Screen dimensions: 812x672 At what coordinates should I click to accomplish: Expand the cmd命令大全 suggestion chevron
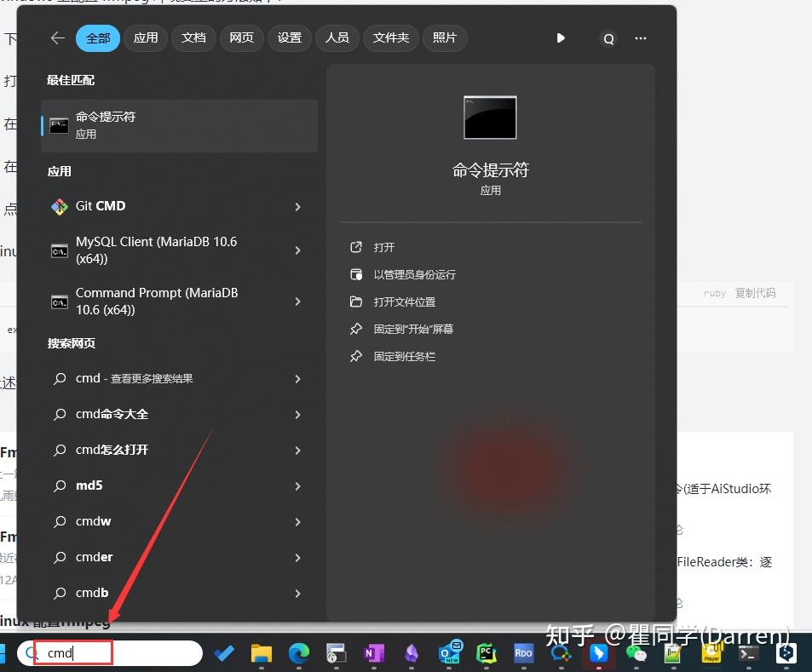[x=297, y=414]
